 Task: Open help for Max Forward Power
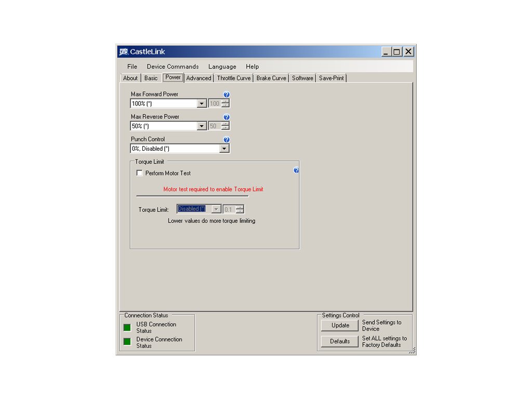pos(227,95)
